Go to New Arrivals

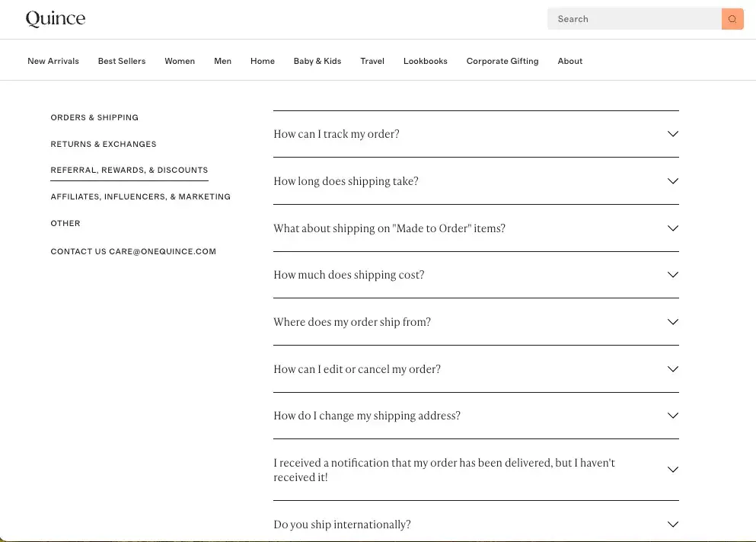(x=53, y=61)
